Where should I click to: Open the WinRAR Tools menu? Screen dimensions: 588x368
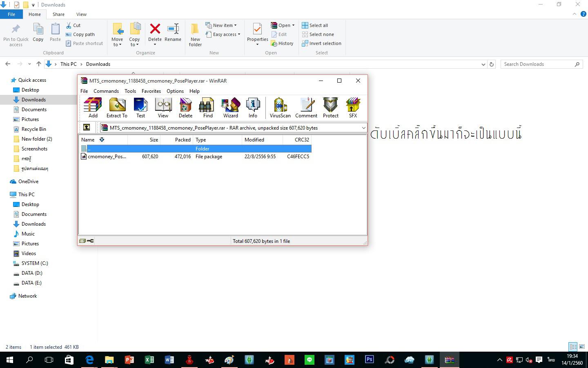(x=130, y=91)
